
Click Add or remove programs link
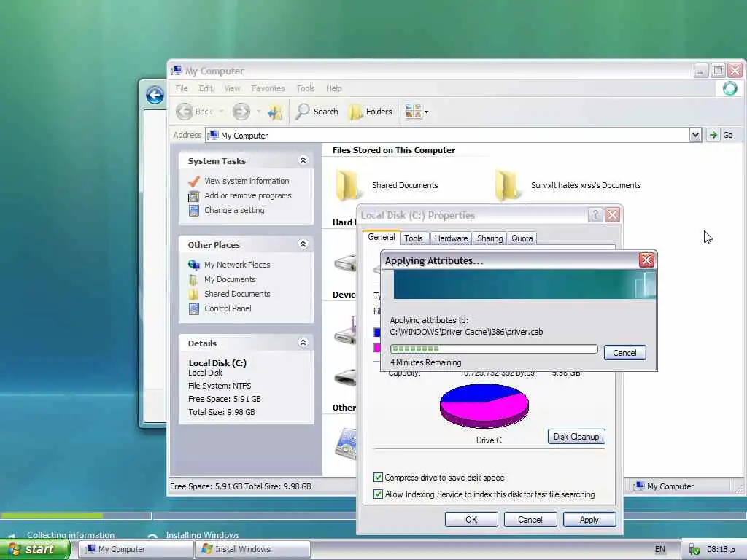(248, 195)
